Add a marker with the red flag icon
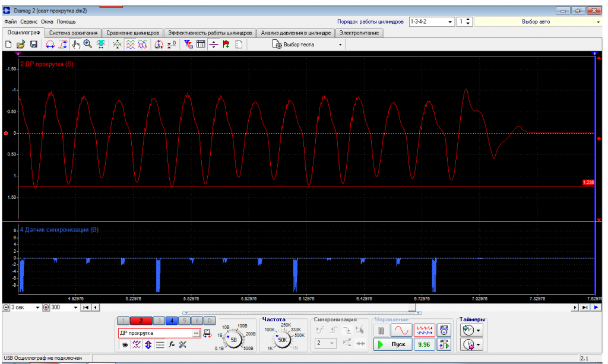608x364 pixels. pyautogui.click(x=226, y=45)
